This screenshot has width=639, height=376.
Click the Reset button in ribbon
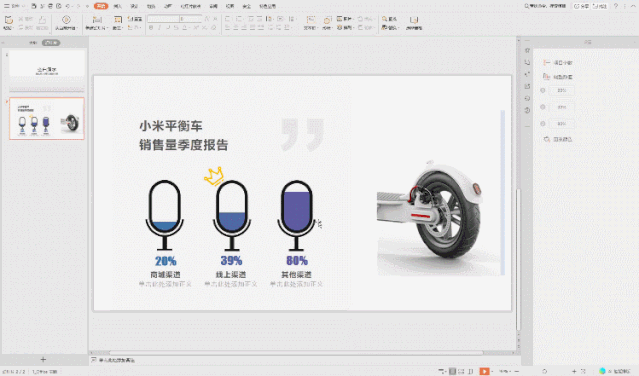135,19
